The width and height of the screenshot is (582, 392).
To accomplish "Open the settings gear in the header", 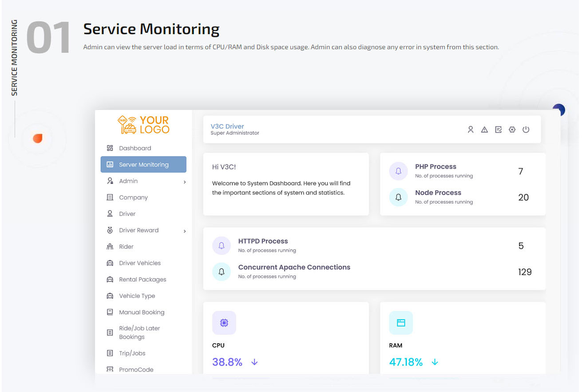I will [512, 129].
